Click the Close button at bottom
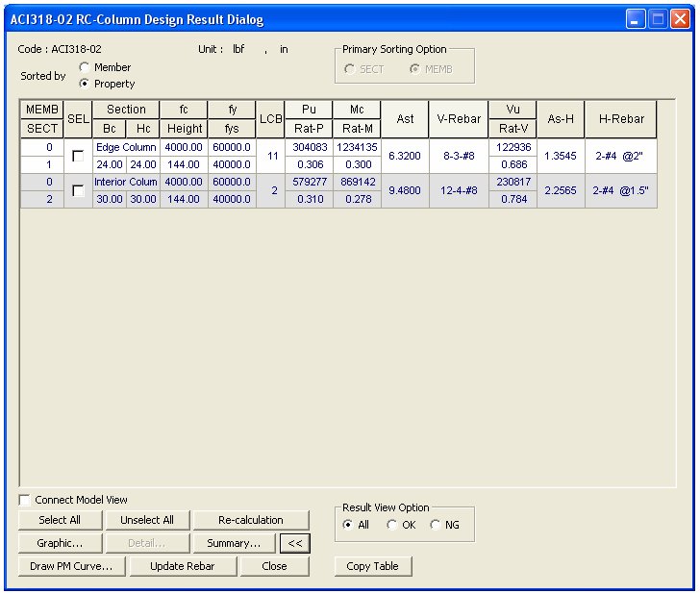700x593 pixels. 274,566
